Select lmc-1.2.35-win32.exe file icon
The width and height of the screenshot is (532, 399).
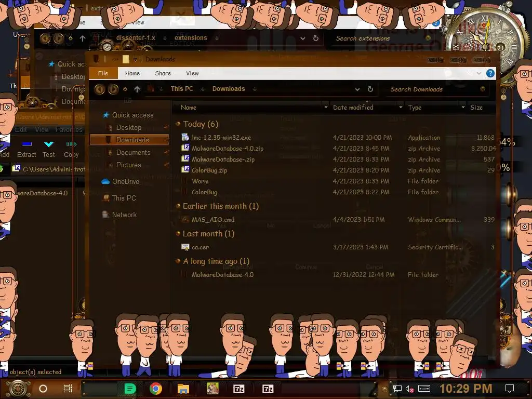point(185,137)
